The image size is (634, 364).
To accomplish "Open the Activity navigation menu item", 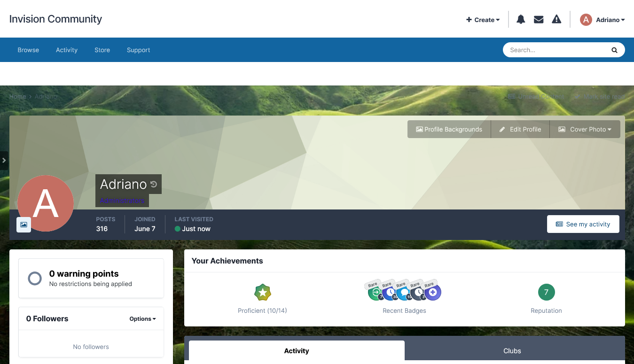I will point(67,50).
